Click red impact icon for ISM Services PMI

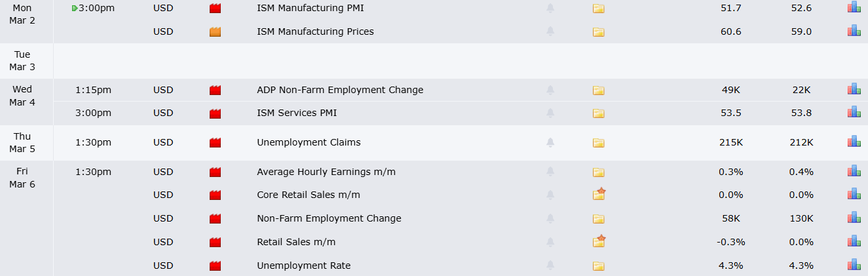click(x=215, y=113)
